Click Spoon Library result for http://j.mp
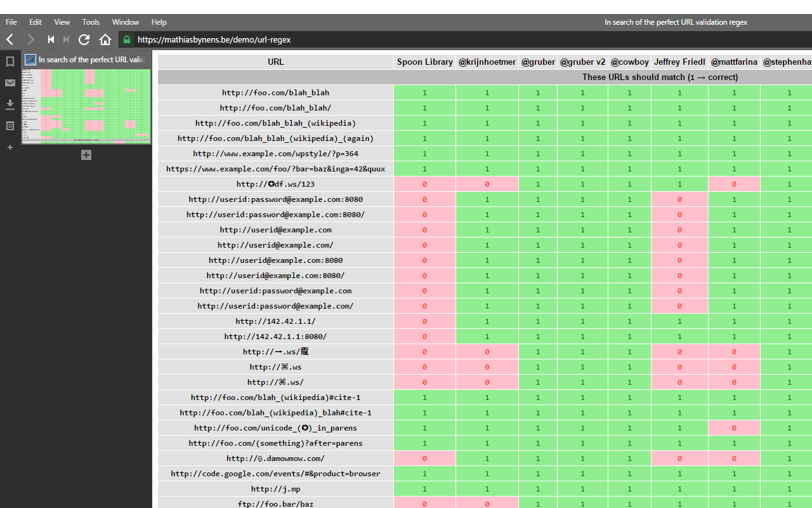The image size is (812, 508). 425,489
